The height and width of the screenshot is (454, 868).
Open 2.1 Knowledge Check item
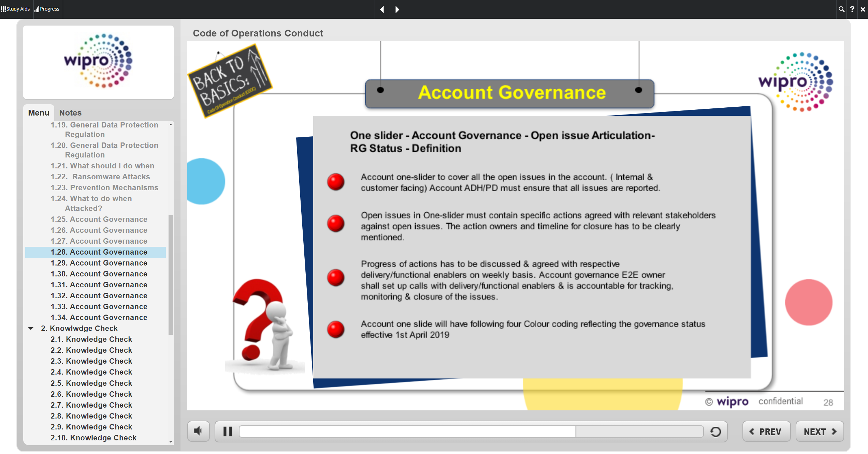point(91,339)
